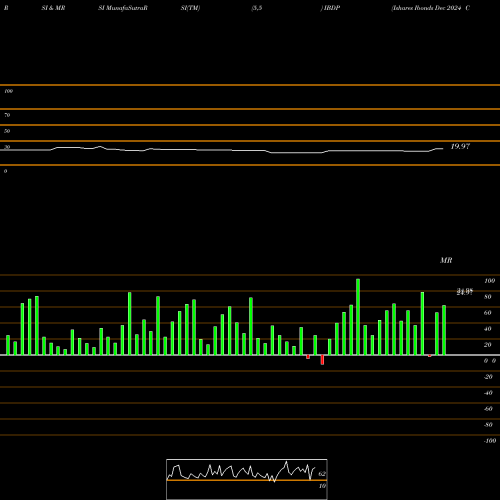Click the MR right-axis label 100
The width and height of the screenshot is (500, 500).
(489, 281)
